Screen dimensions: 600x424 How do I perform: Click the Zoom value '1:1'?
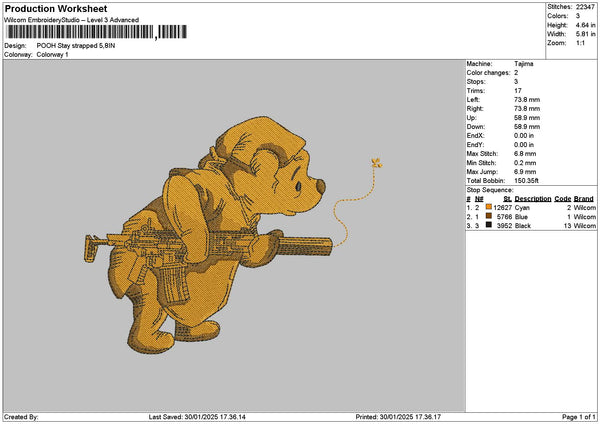coord(580,43)
